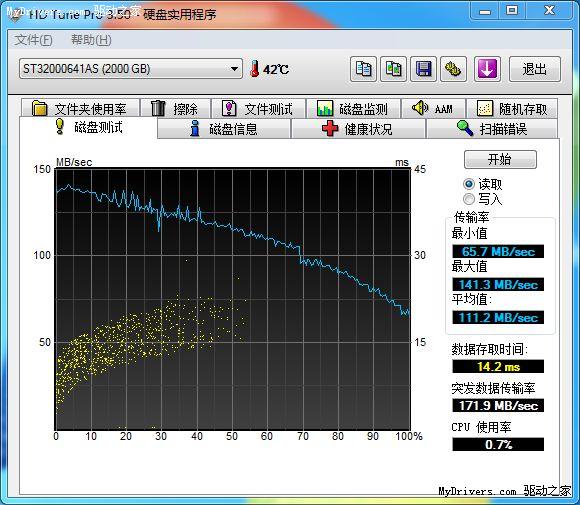Open the options wrench icon
Image resolution: width=580 pixels, height=505 pixels.
click(x=453, y=69)
